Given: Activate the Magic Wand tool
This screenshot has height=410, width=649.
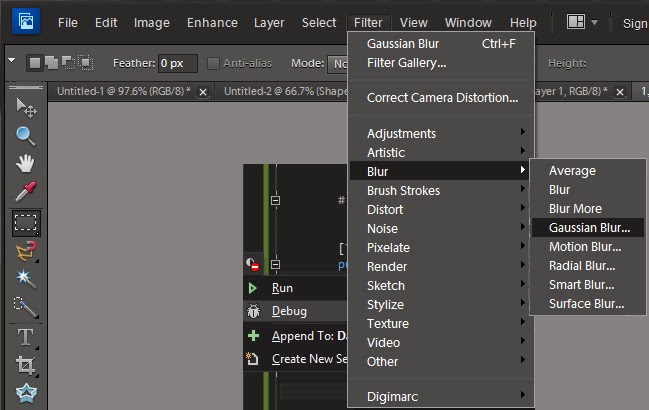Looking at the screenshot, I should coord(26,278).
